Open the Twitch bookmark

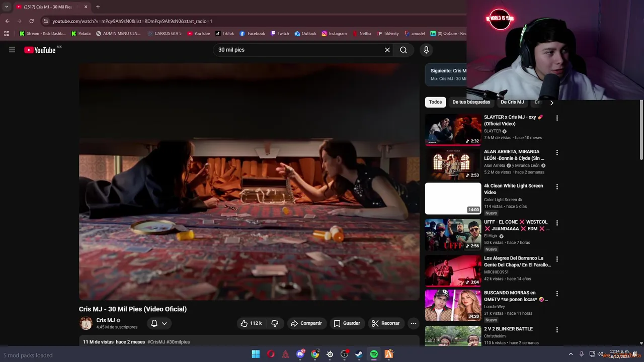[x=280, y=34]
